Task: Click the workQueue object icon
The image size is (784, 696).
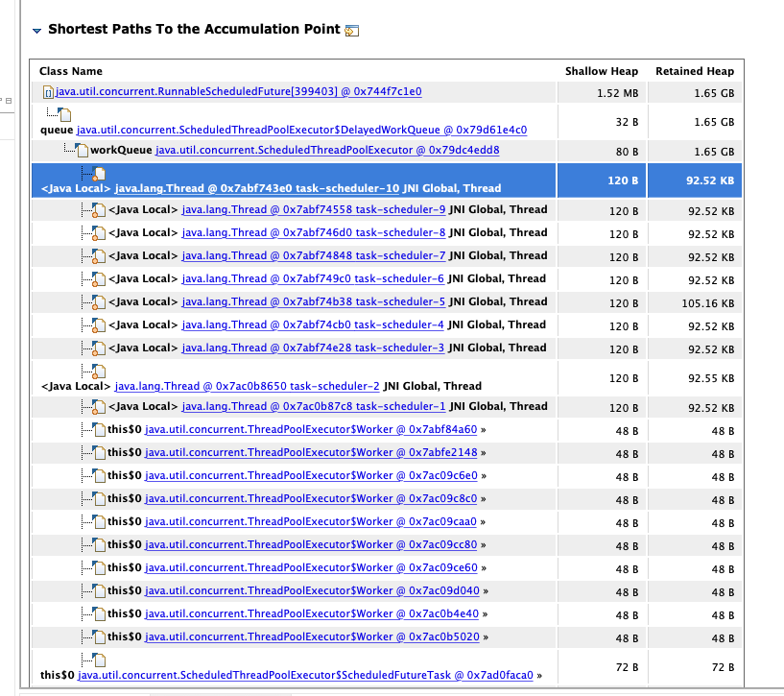Action: coord(83,151)
